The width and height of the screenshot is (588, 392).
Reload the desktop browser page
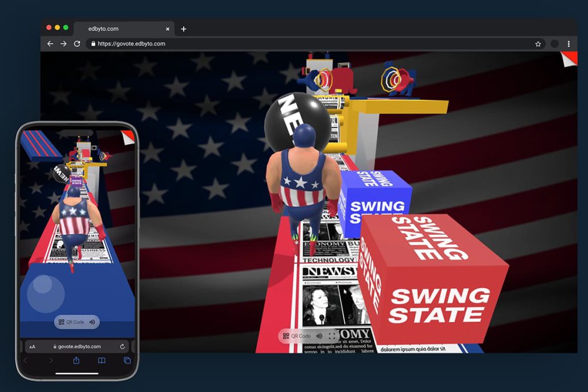[x=78, y=44]
